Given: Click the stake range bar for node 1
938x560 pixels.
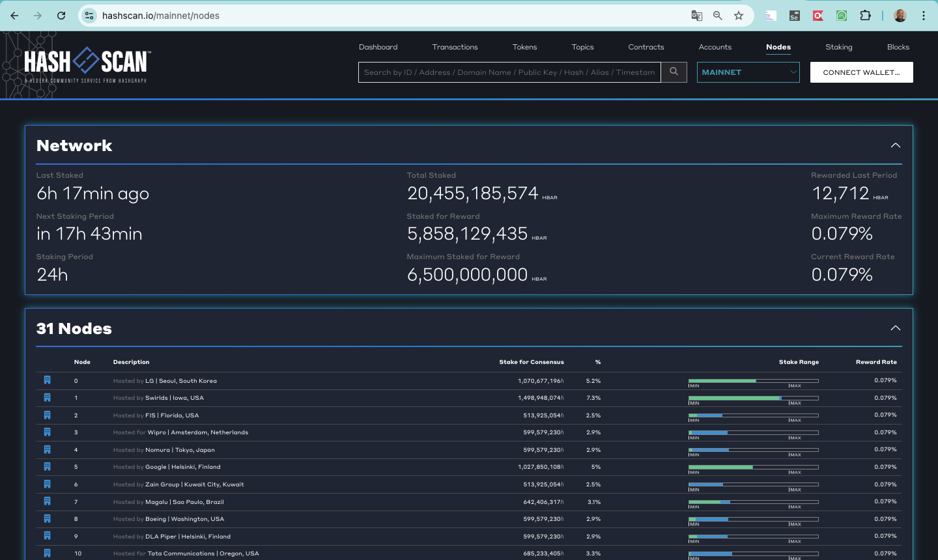Looking at the screenshot, I should tap(753, 398).
